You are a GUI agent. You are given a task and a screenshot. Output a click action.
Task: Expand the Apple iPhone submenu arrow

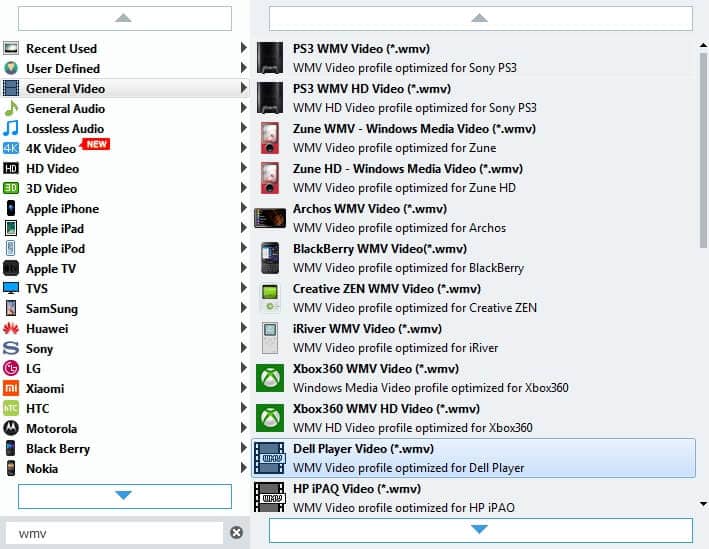click(x=243, y=209)
